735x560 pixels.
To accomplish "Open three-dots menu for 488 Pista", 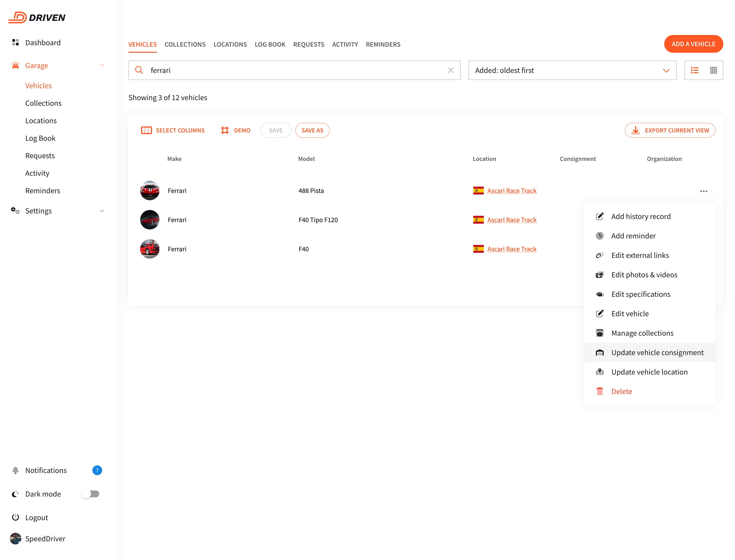I will click(703, 191).
